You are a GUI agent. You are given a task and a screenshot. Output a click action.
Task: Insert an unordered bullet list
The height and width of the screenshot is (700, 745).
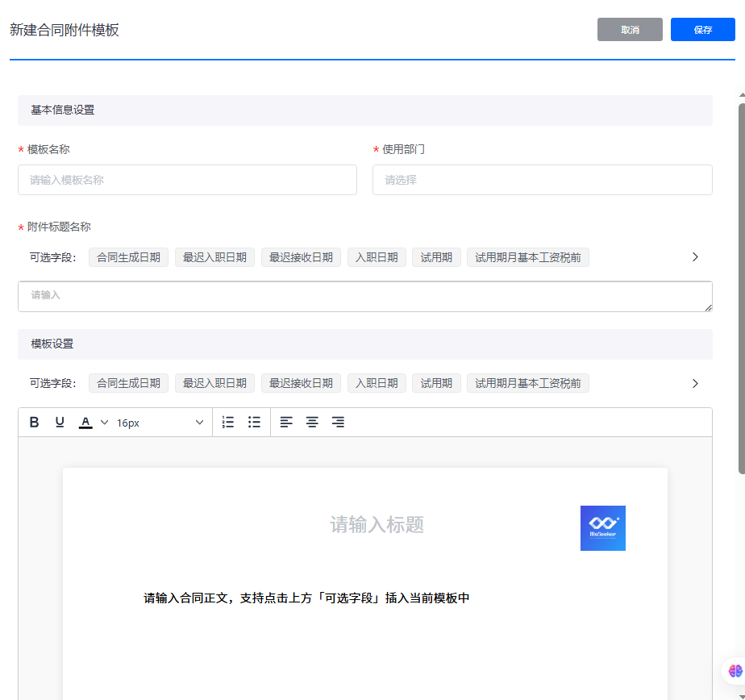(x=254, y=422)
